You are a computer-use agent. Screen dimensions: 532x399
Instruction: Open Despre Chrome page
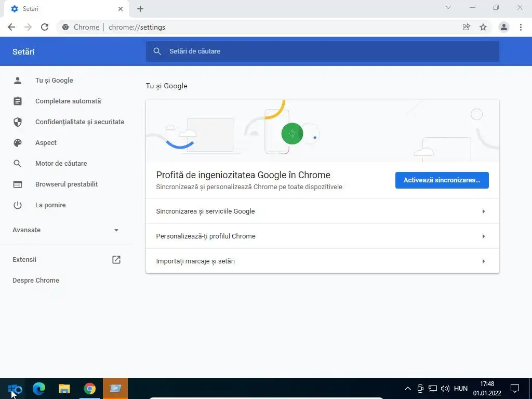pos(36,280)
